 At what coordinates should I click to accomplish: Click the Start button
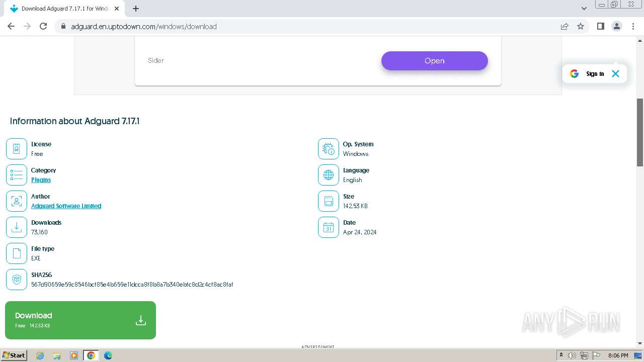(14, 355)
